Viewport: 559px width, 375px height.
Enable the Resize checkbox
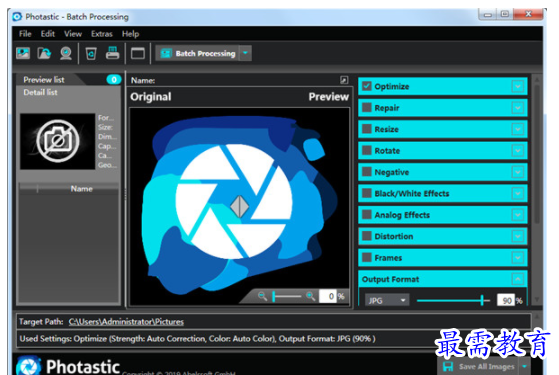point(366,129)
